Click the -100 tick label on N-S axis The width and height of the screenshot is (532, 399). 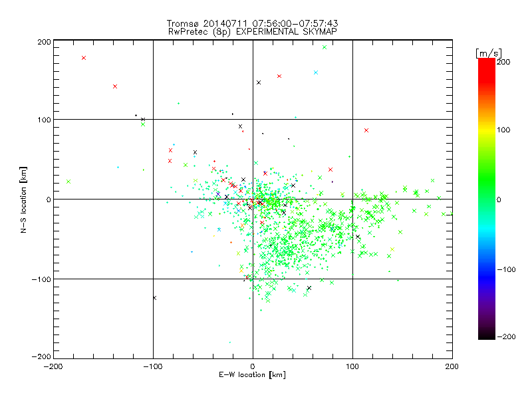click(41, 279)
